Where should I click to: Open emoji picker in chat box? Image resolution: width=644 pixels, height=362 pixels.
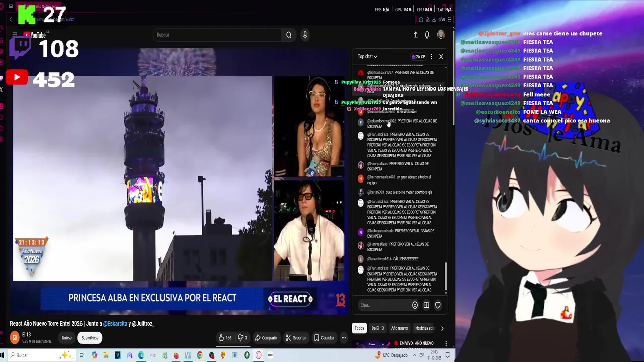415,305
